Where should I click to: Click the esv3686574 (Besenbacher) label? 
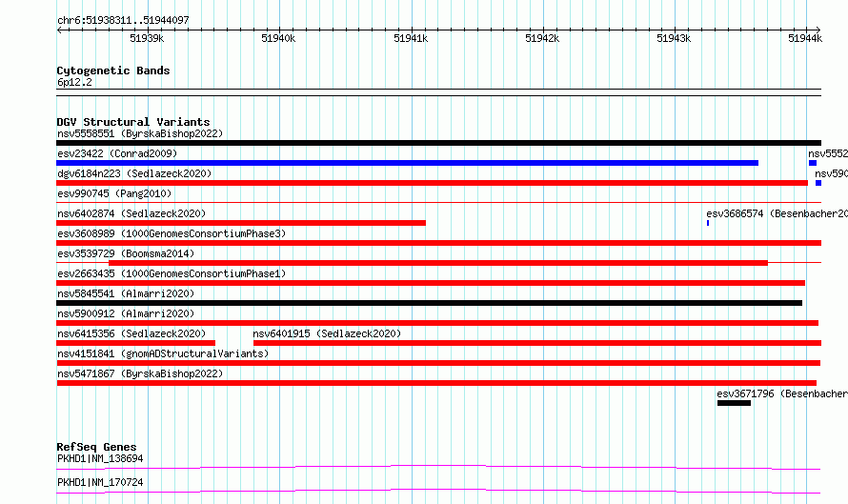click(777, 213)
